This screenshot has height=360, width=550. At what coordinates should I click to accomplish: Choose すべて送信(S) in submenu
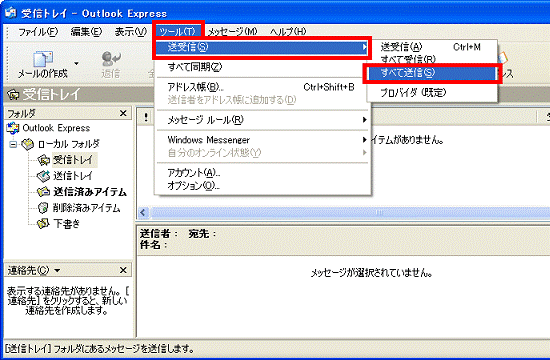[x=431, y=73]
